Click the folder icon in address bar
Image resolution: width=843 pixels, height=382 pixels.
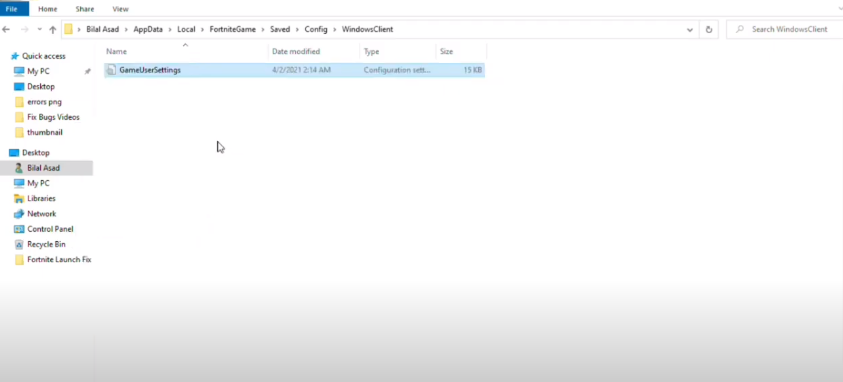tap(68, 30)
